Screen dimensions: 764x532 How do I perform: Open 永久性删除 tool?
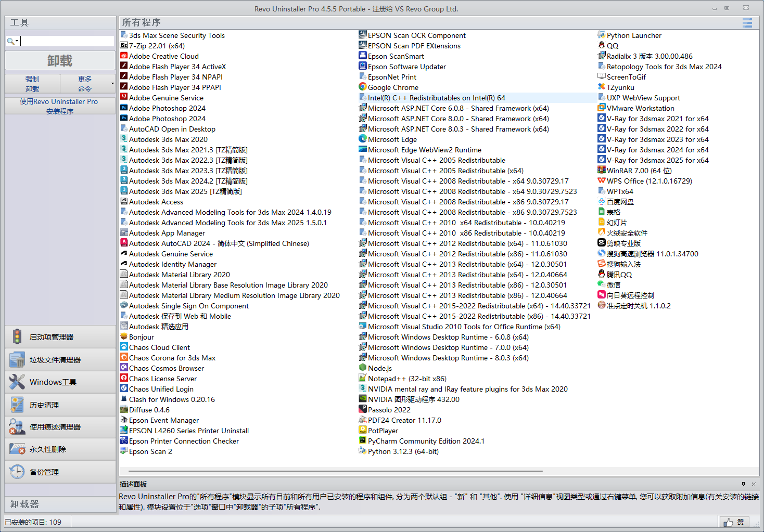point(60,449)
